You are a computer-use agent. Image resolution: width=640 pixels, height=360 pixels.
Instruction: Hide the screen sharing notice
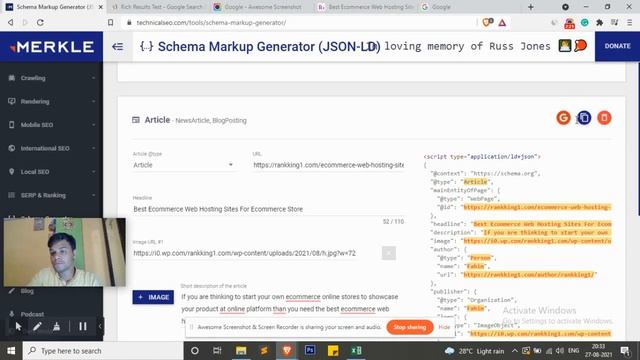(x=444, y=327)
